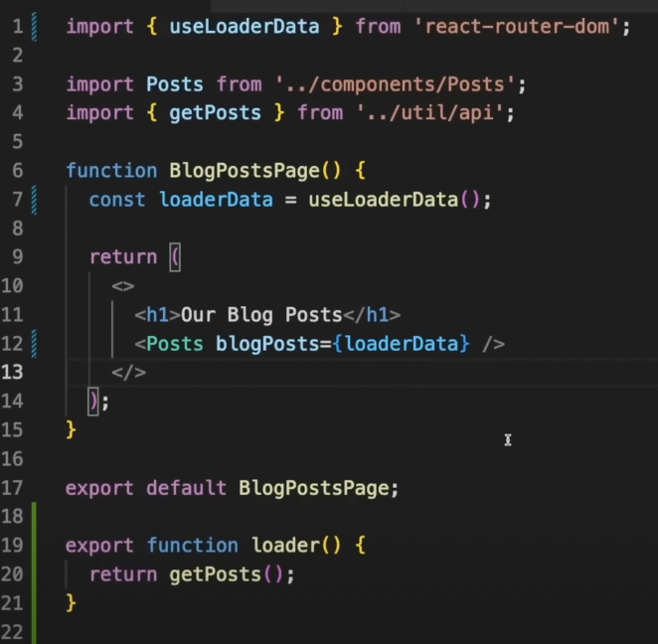Click the 'const' keyword on line 7

pos(117,200)
